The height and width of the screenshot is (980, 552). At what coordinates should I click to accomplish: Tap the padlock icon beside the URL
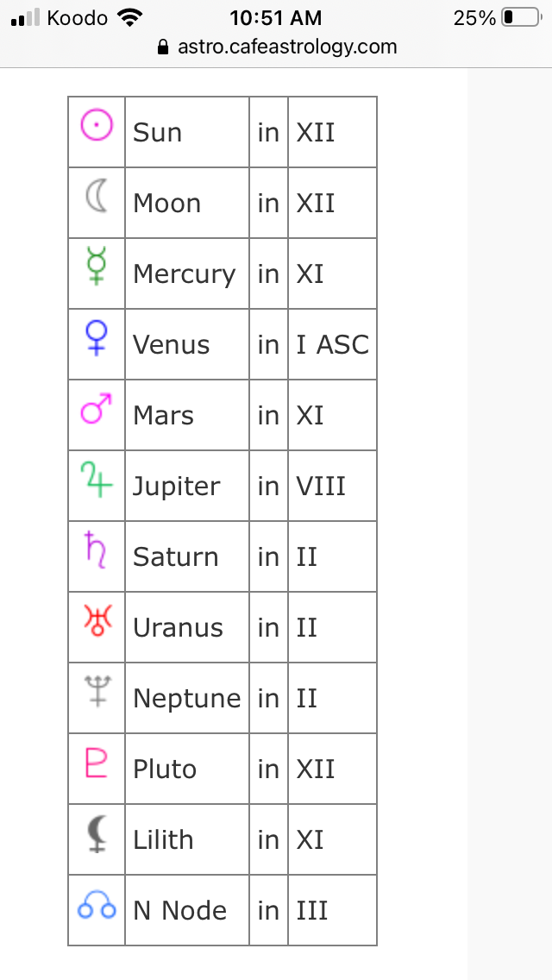coord(163,47)
